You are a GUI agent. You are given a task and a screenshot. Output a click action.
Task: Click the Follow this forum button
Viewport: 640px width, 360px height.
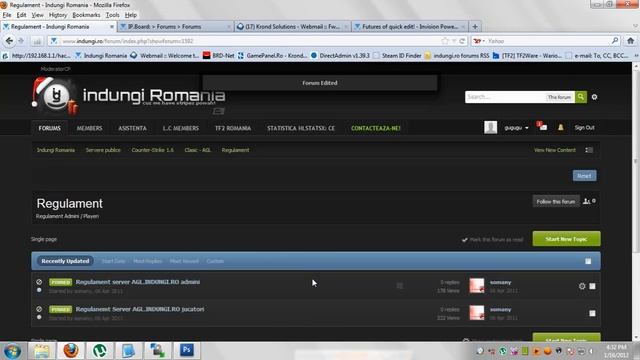pos(556,201)
